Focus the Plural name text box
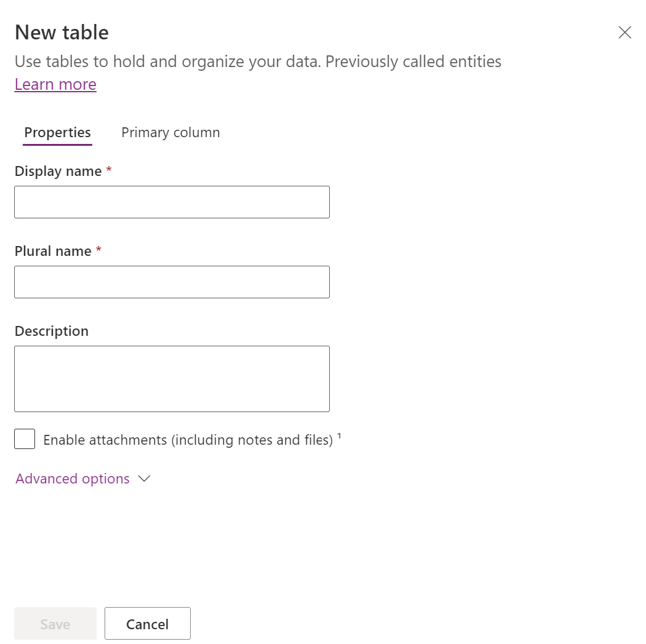Image resolution: width=646 pixels, height=644 pixels. click(172, 282)
